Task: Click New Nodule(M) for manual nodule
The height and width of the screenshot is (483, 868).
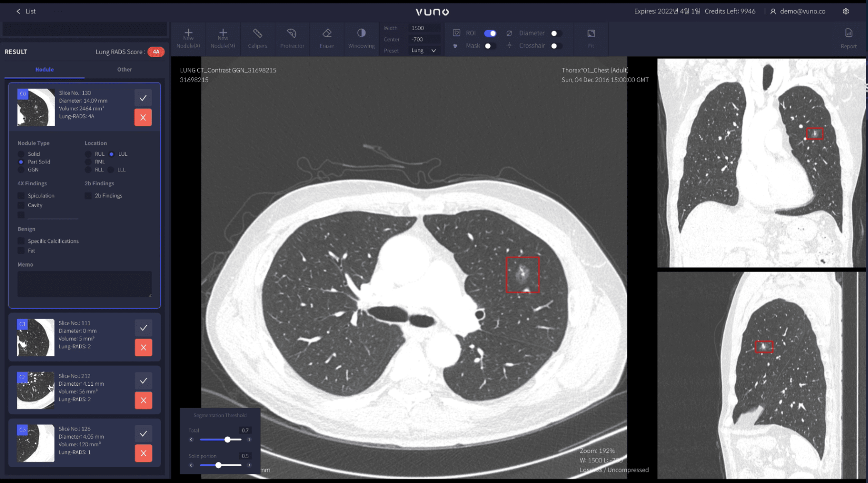Action: click(222, 38)
